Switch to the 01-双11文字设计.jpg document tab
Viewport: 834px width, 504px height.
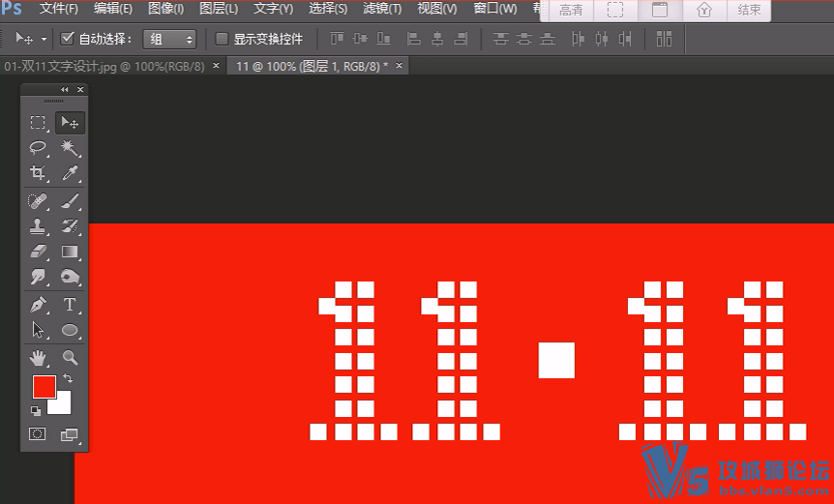[x=104, y=67]
